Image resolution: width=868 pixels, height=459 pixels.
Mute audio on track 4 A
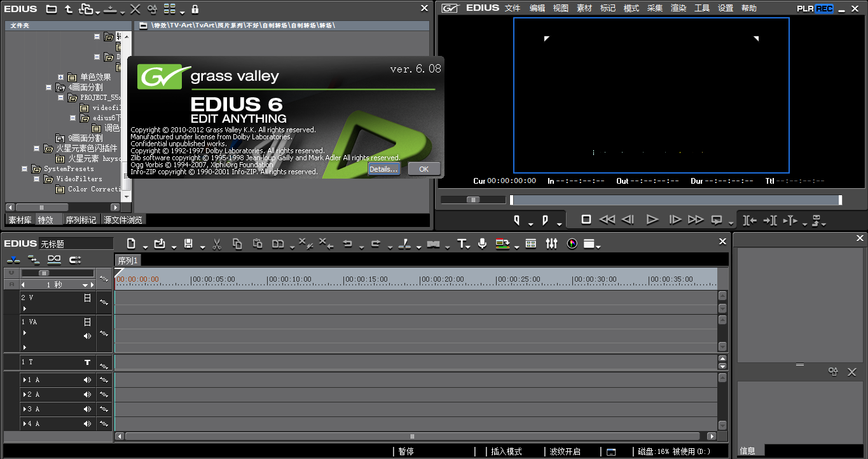tap(88, 423)
